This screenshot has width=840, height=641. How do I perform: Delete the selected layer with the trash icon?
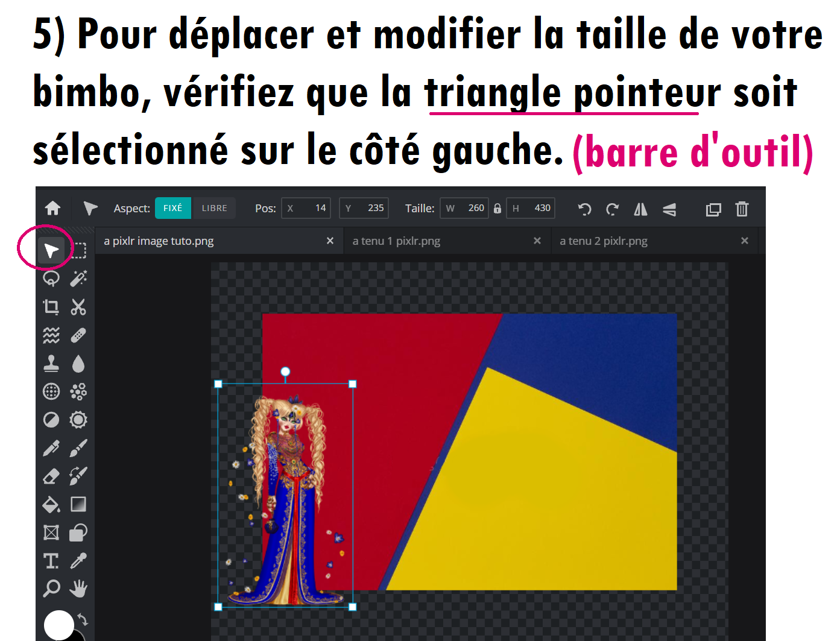[742, 209]
